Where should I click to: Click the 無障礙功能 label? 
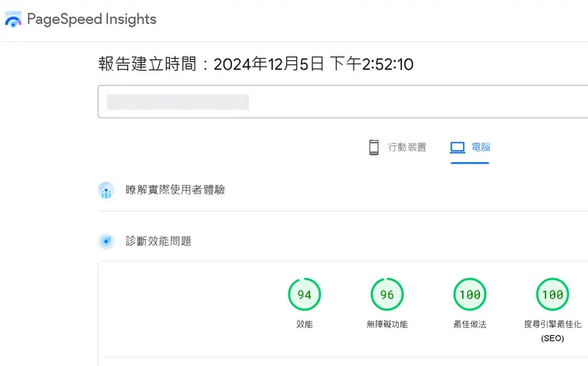tap(387, 325)
